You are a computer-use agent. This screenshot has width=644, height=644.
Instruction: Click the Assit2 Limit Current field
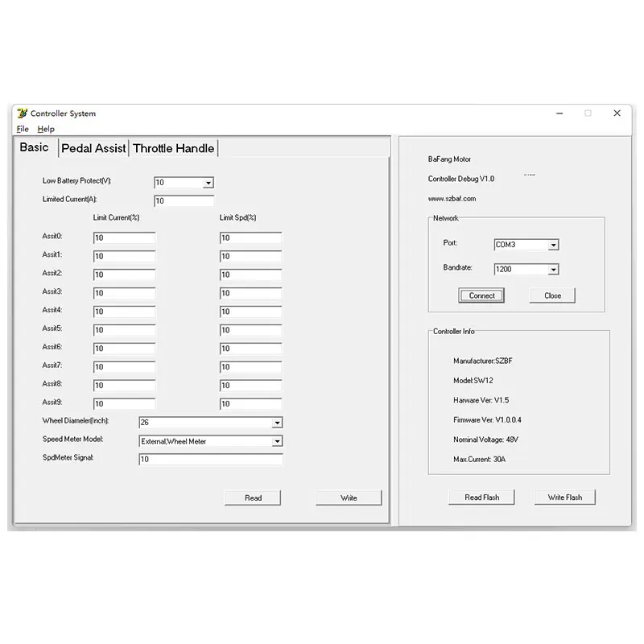[125, 275]
